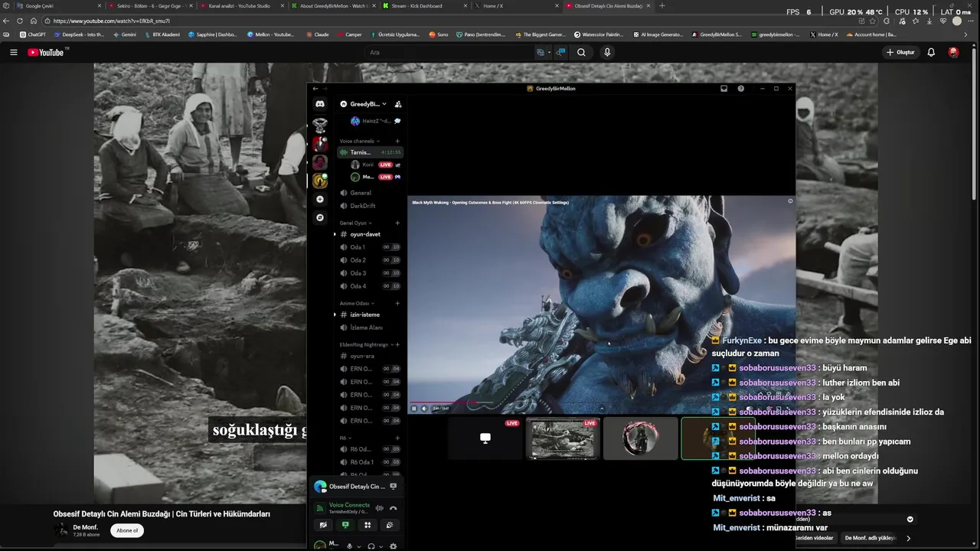The image size is (980, 551).
Task: Join the Oda 4 voice channel
Action: point(371,286)
